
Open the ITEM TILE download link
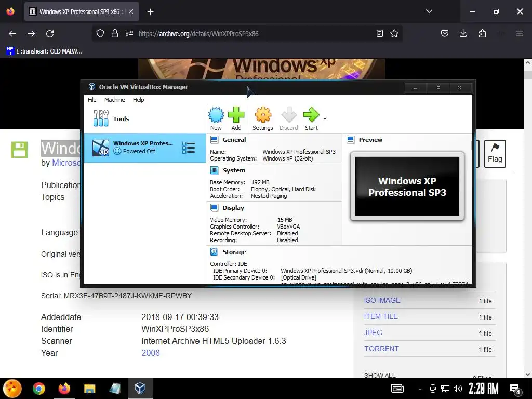click(x=381, y=316)
